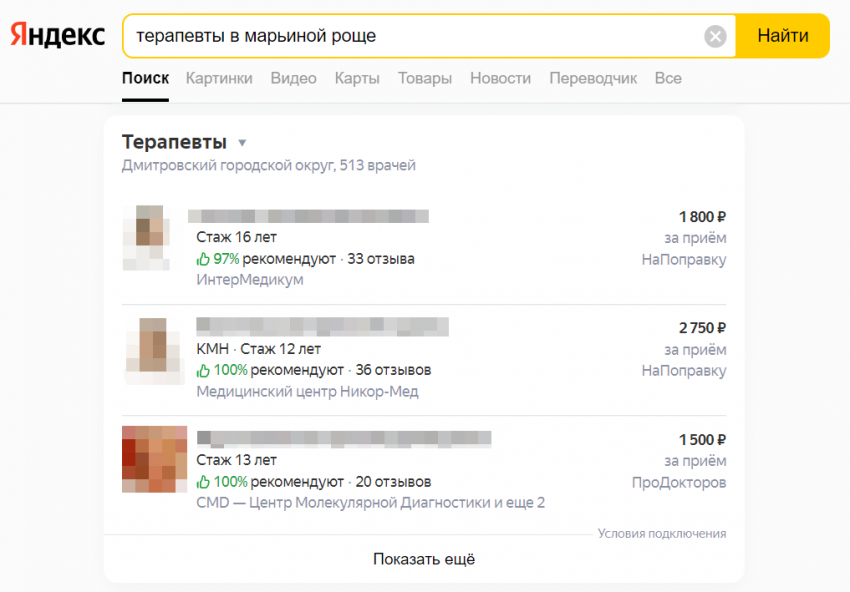The width and height of the screenshot is (850, 592).
Task: Switch to the Видео tab
Action: coord(293,78)
